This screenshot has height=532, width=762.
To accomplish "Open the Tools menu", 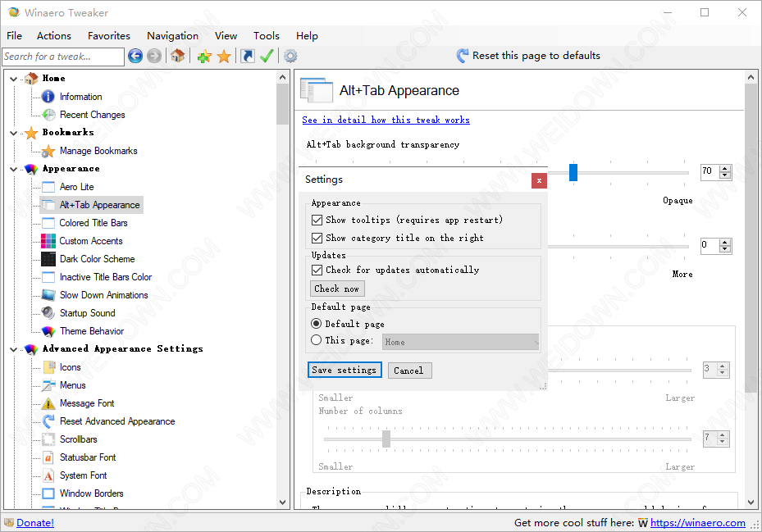I will pos(267,36).
